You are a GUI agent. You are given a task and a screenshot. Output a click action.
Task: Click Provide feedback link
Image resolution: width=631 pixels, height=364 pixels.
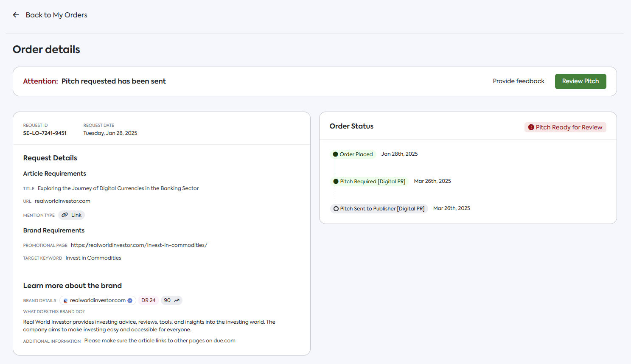(518, 81)
